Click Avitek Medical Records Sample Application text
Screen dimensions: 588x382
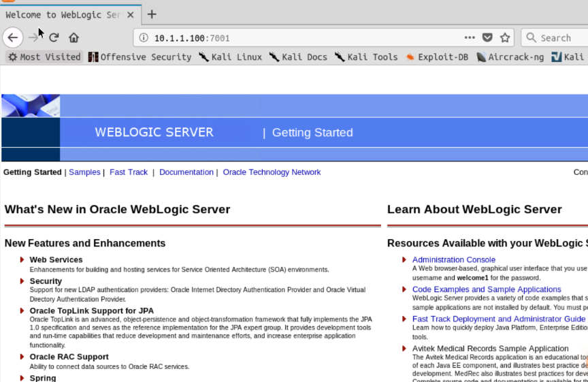pos(491,349)
